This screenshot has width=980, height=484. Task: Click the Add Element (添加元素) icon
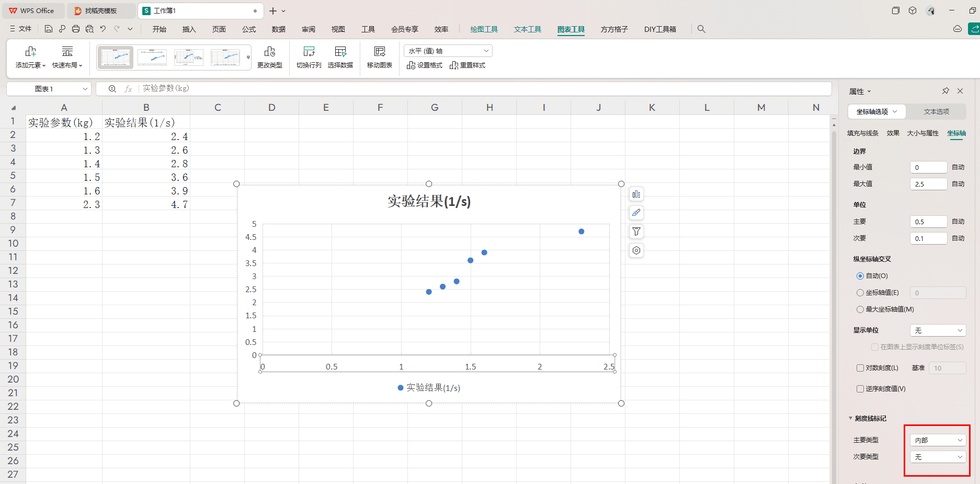tap(30, 52)
